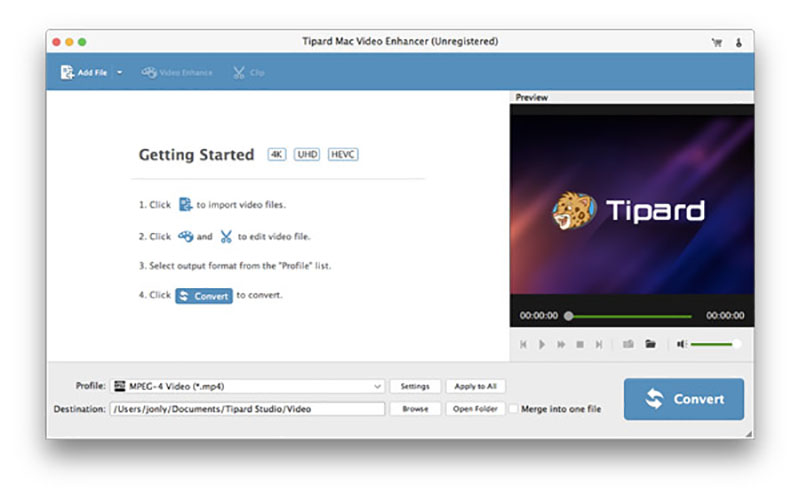
Task: Expand the Add File dropdown arrow
Action: (119, 72)
